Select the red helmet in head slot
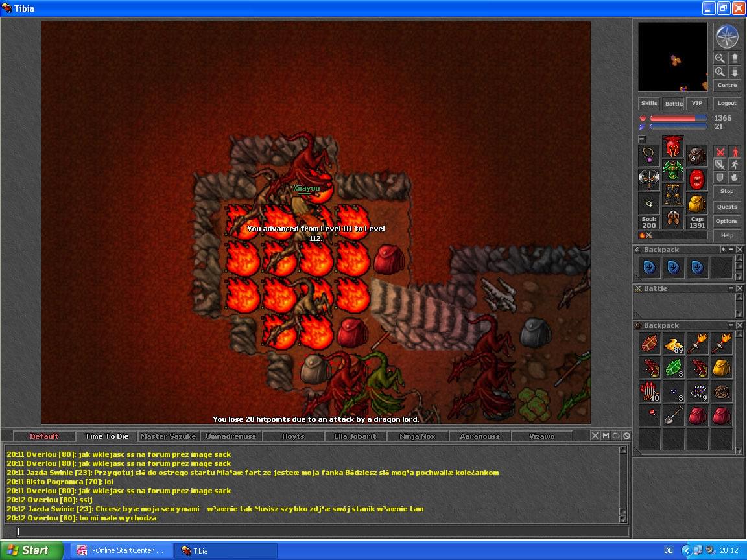This screenshot has height=560, width=747. click(672, 146)
